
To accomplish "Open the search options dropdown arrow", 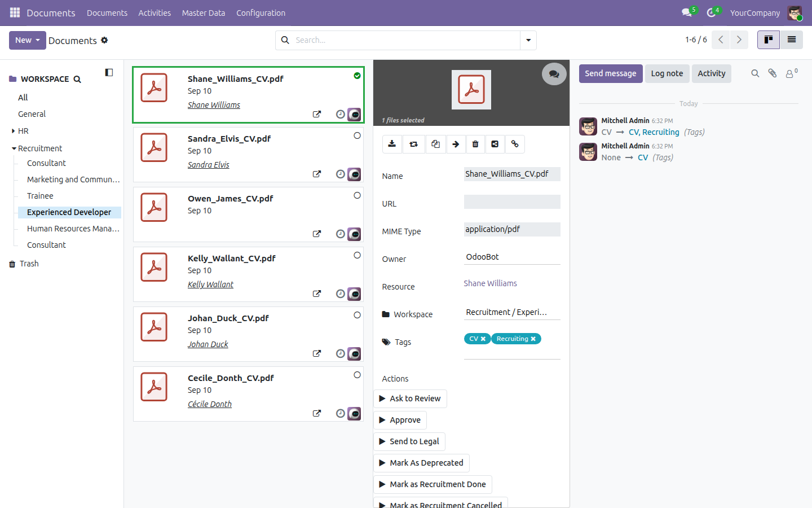I will point(528,40).
